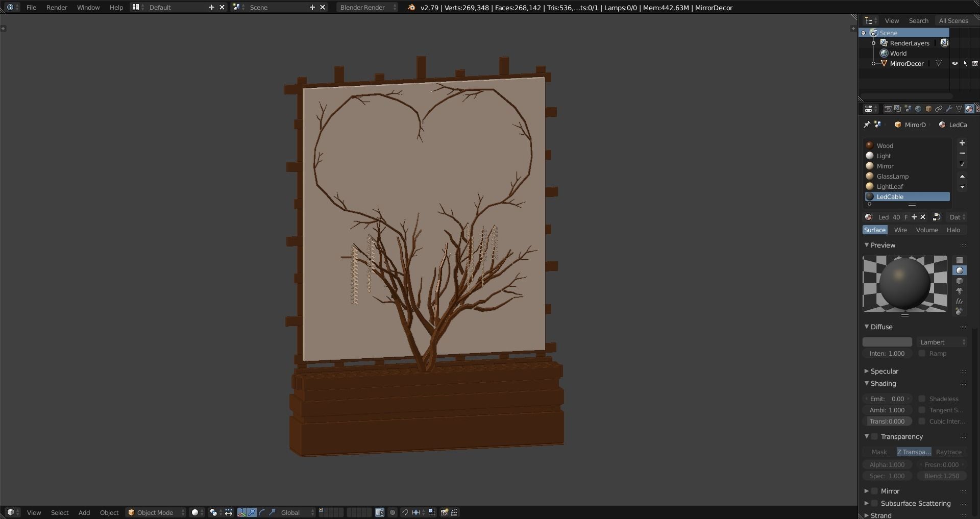Open the Render properties camera tab

[x=888, y=109]
